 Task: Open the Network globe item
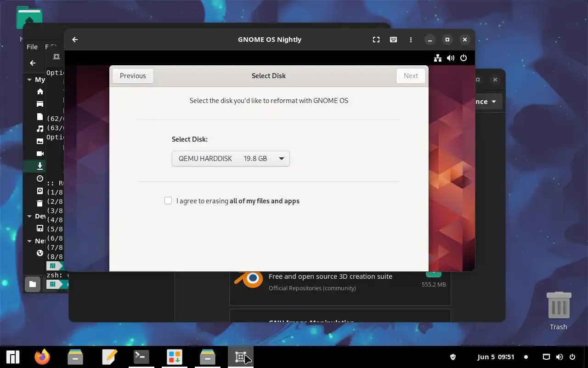tap(40, 253)
